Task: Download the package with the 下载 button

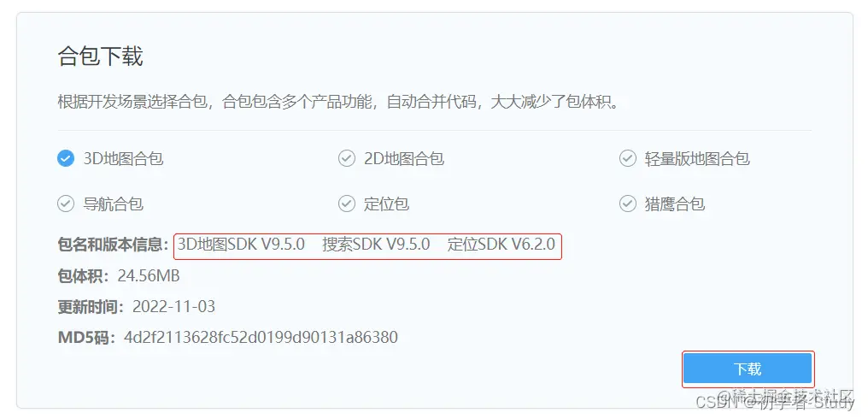Action: pyautogui.click(x=748, y=369)
